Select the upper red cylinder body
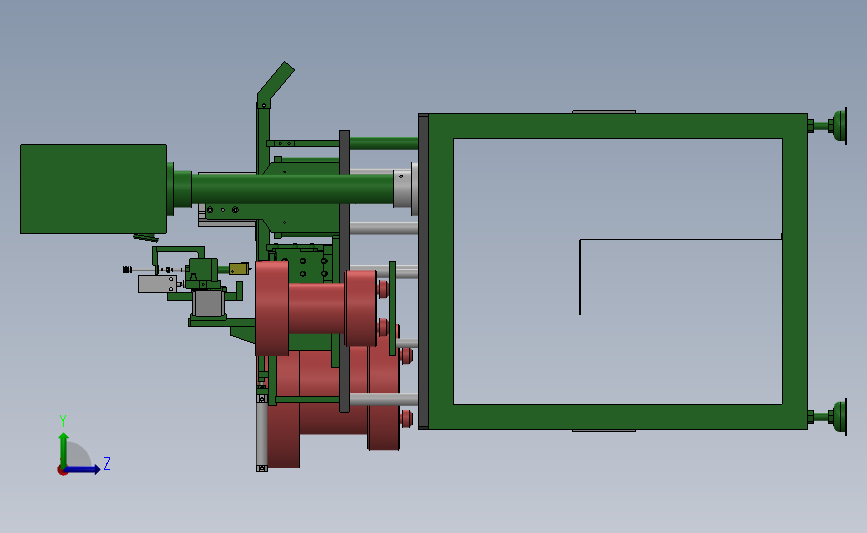Image resolution: width=867 pixels, height=533 pixels. (x=316, y=308)
